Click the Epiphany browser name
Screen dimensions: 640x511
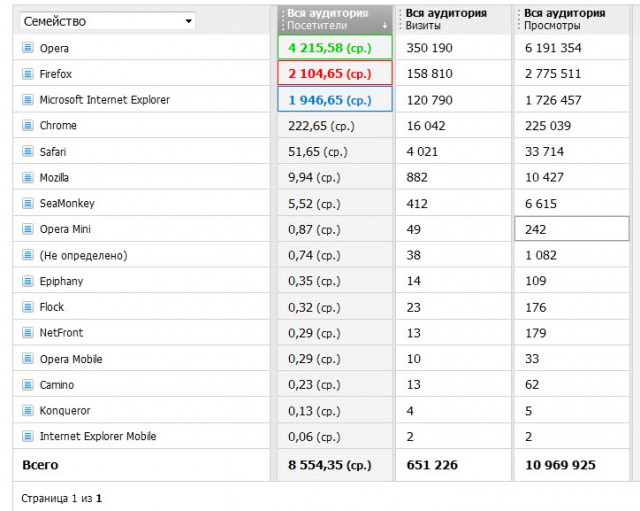61,281
